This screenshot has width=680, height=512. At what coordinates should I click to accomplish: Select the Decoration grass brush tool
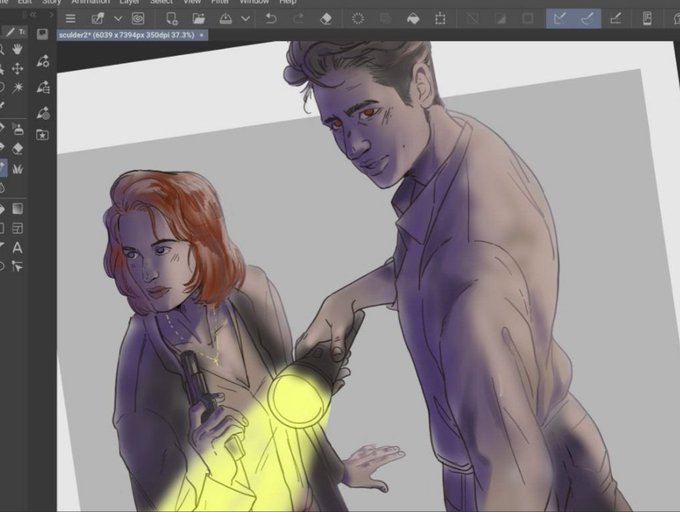point(17,169)
